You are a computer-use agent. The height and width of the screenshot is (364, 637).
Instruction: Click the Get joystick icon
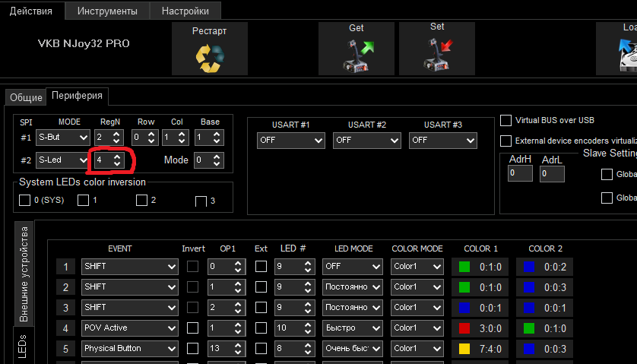[358, 55]
